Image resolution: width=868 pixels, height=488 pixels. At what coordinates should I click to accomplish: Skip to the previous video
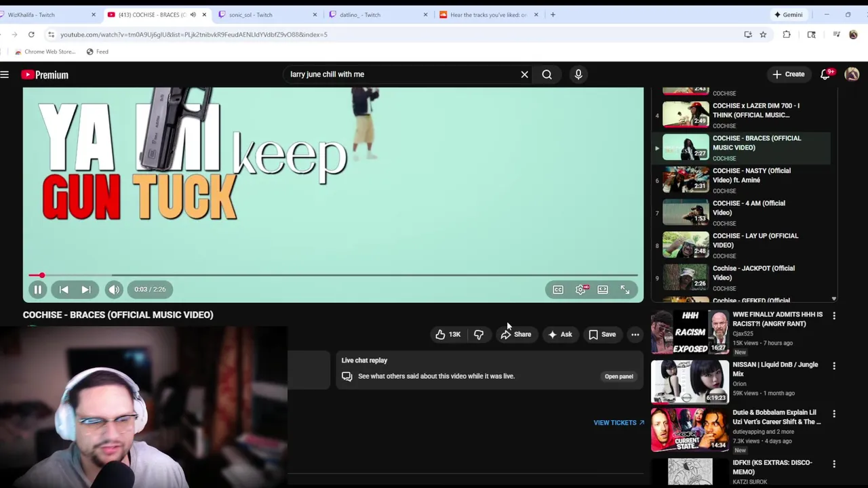pos(64,289)
